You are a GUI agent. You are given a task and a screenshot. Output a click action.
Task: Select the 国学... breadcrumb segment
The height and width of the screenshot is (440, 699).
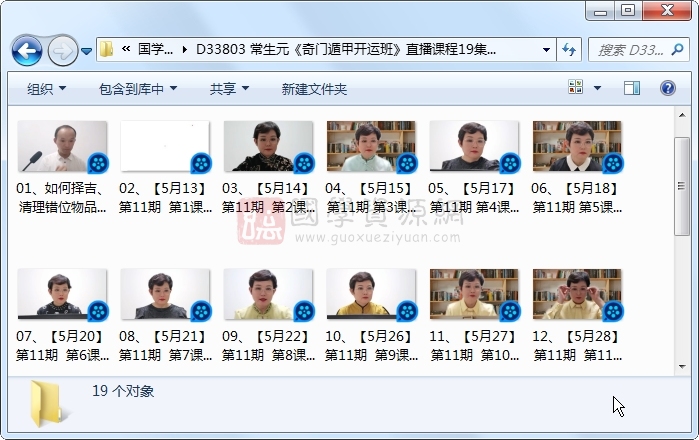point(155,49)
